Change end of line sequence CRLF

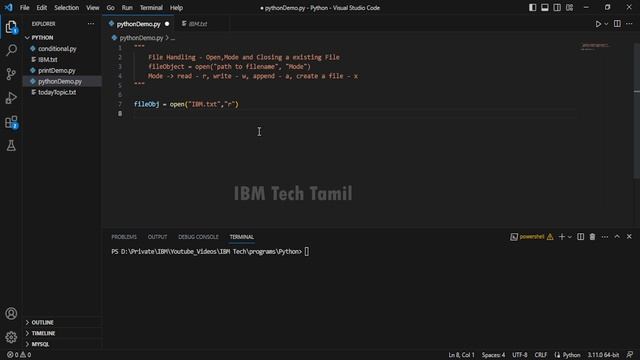point(540,355)
